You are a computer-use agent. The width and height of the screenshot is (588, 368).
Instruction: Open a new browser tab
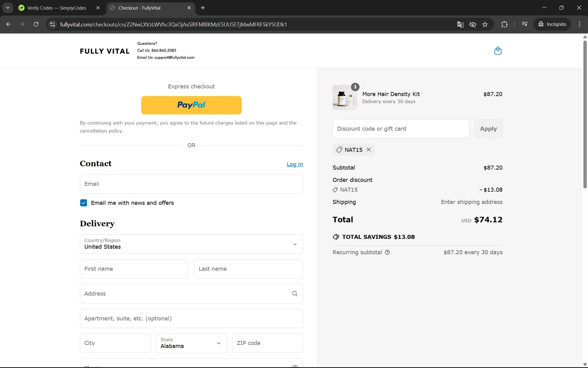coord(203,8)
